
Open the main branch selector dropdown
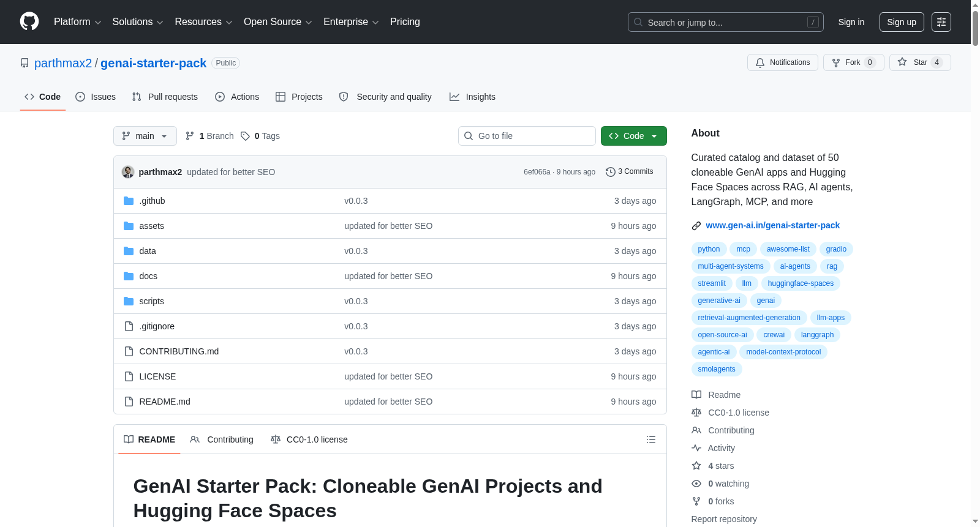[x=145, y=136]
